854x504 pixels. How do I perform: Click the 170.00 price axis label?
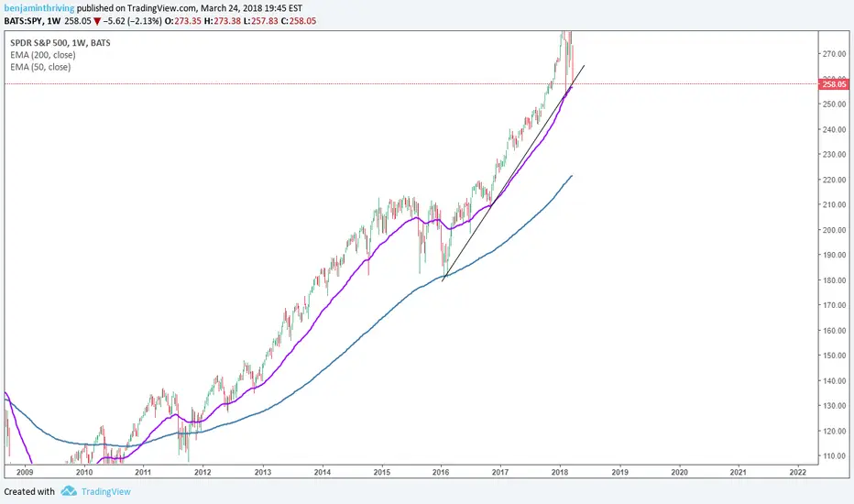click(835, 305)
